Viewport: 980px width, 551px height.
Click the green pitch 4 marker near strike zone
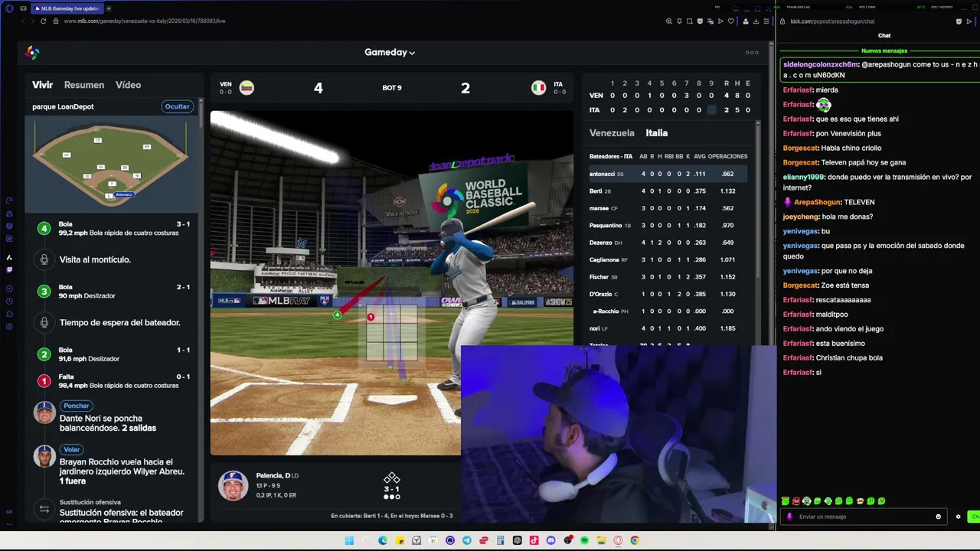pos(337,315)
